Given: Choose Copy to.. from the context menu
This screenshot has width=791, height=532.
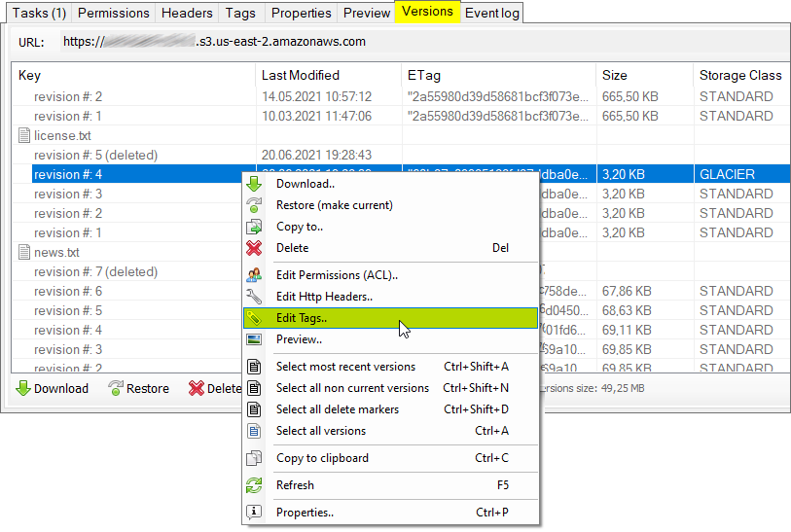Looking at the screenshot, I should click(x=390, y=227).
